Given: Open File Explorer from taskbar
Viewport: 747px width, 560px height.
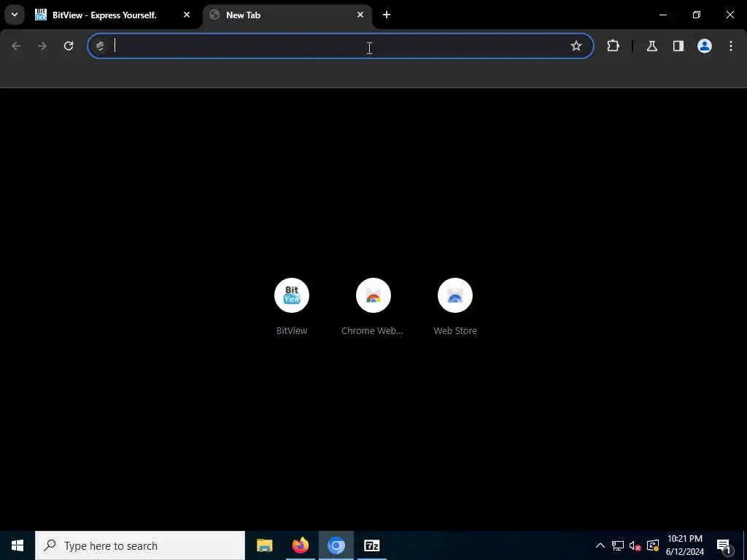Looking at the screenshot, I should pyautogui.click(x=264, y=545).
